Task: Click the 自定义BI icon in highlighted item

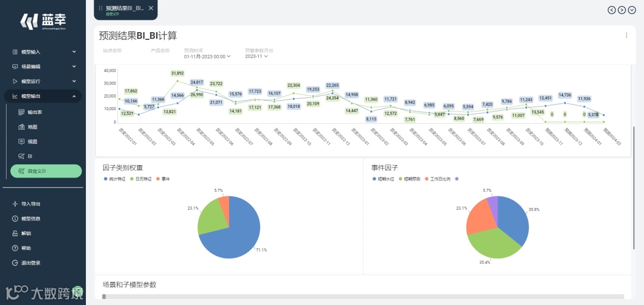Action: [x=22, y=171]
